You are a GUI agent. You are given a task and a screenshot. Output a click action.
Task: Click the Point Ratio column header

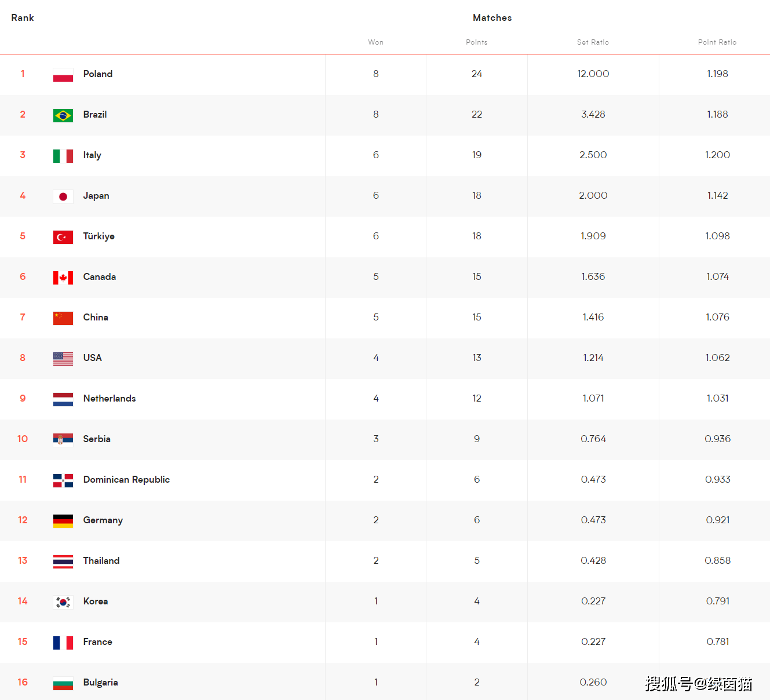click(x=717, y=42)
